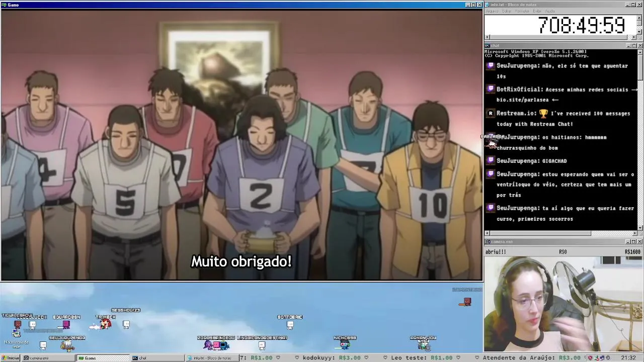Click red character sprite at overlay top right
The image size is (644, 362).
(x=466, y=302)
